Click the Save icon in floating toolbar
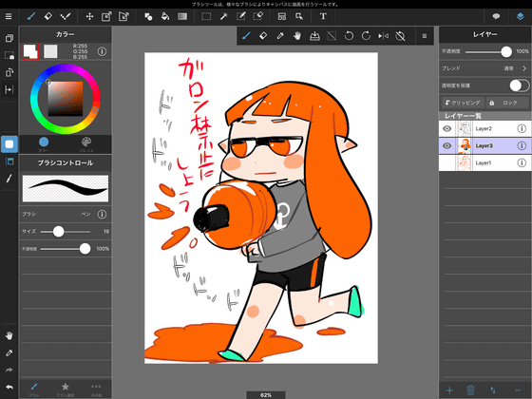The height and width of the screenshot is (399, 532). (314, 36)
